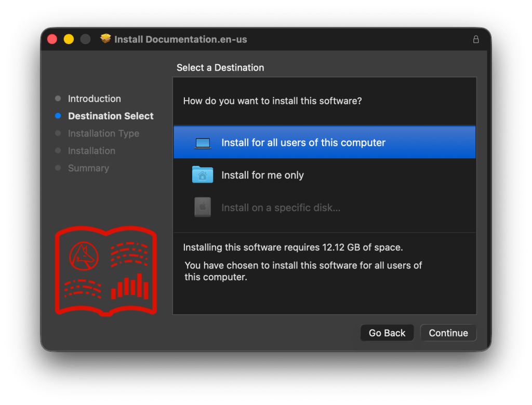
Task: Click the Installation Type step
Action: (103, 133)
